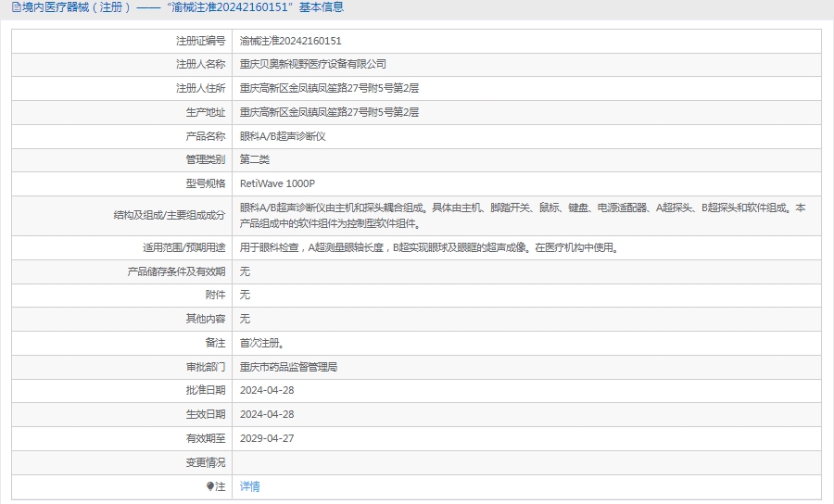Click the 结构及组成 description text
The image size is (834, 504).
tap(523, 215)
